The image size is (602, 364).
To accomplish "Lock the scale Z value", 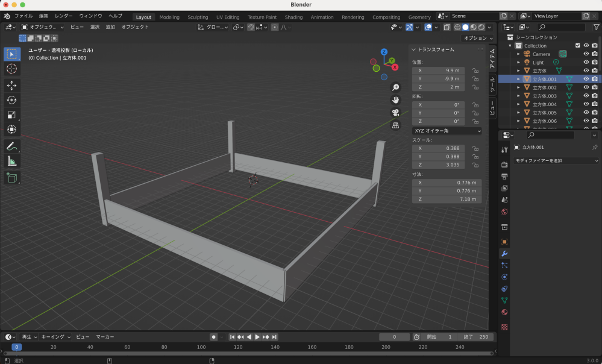I will pyautogui.click(x=475, y=165).
